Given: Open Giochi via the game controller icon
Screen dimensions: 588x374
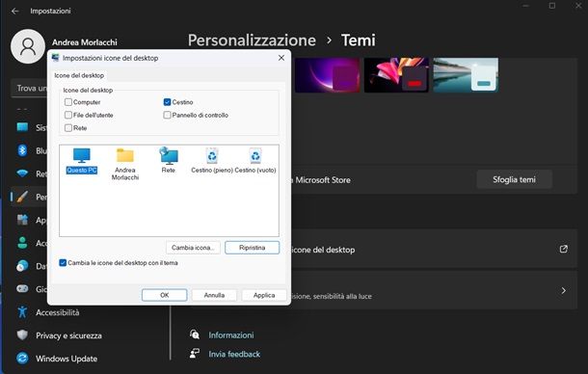Looking at the screenshot, I should [22, 289].
